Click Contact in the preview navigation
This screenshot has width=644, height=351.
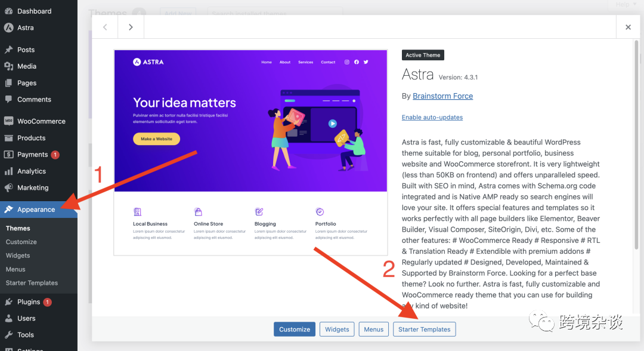click(x=328, y=62)
